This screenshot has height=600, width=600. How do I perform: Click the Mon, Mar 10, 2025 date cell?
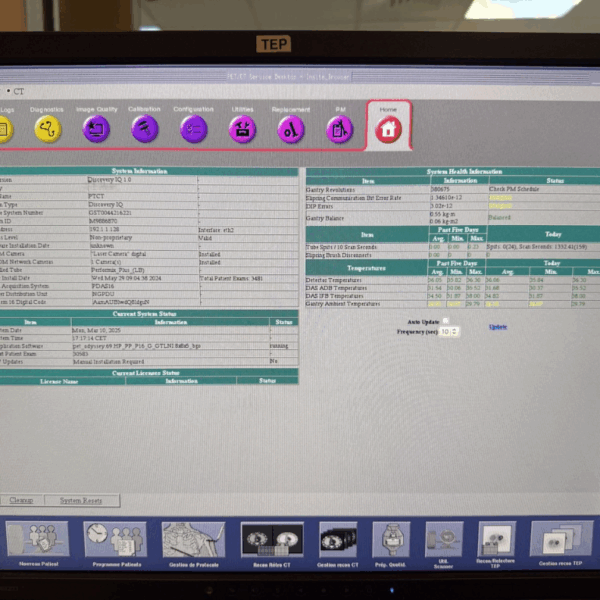click(170, 330)
